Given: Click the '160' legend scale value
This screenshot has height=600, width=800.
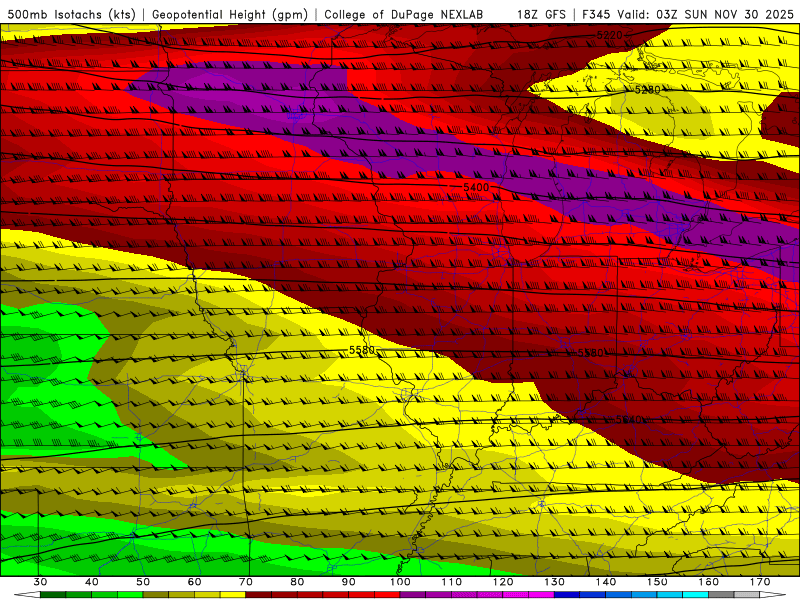Looking at the screenshot, I should [x=708, y=582].
